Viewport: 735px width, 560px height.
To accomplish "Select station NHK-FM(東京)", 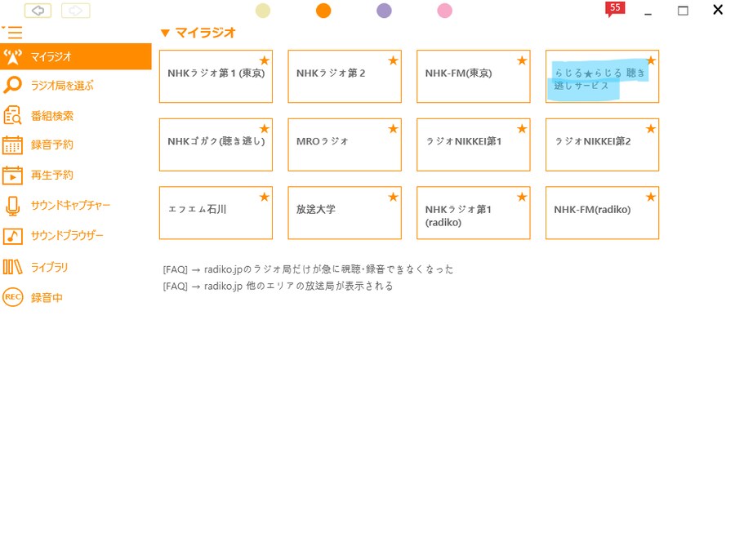I will click(x=474, y=77).
